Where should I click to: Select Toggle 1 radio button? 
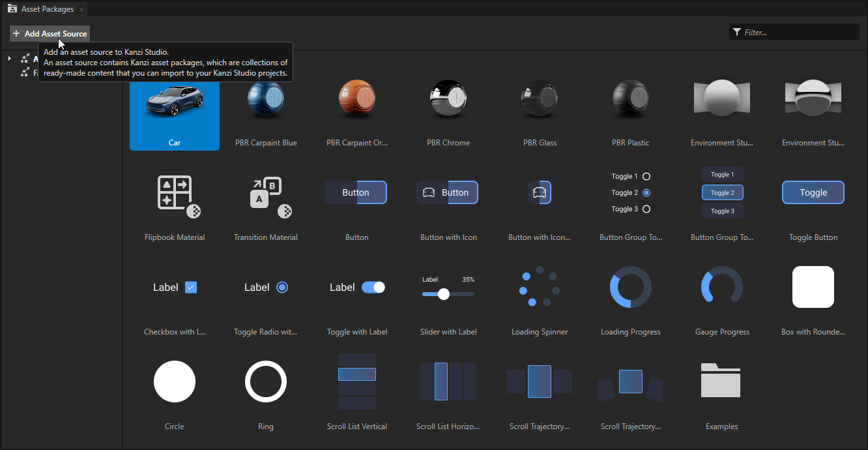[x=645, y=176]
